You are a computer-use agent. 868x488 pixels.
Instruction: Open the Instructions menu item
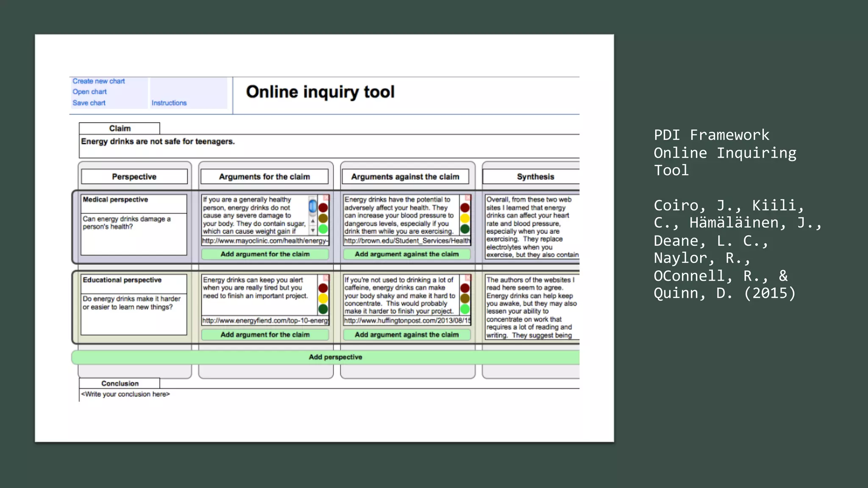[169, 103]
